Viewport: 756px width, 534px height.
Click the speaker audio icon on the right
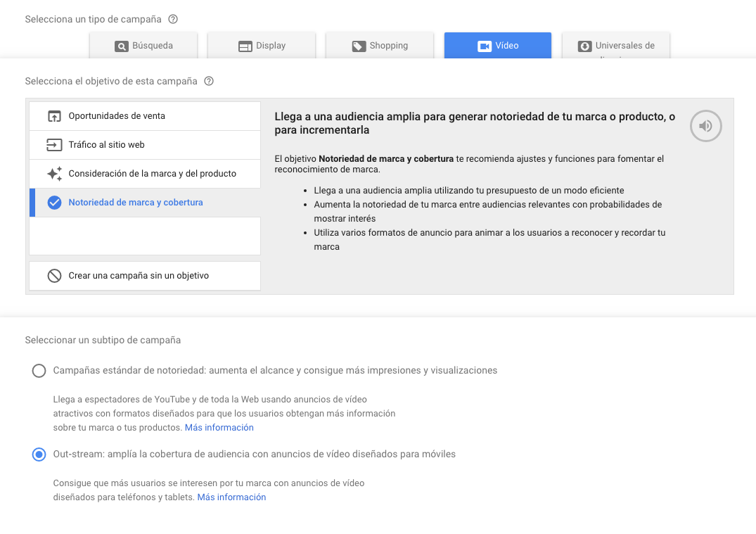coord(705,126)
